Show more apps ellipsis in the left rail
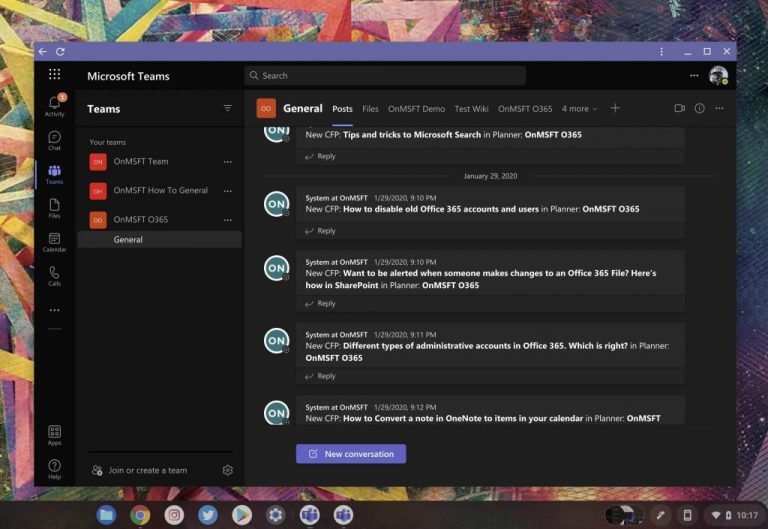 point(54,310)
